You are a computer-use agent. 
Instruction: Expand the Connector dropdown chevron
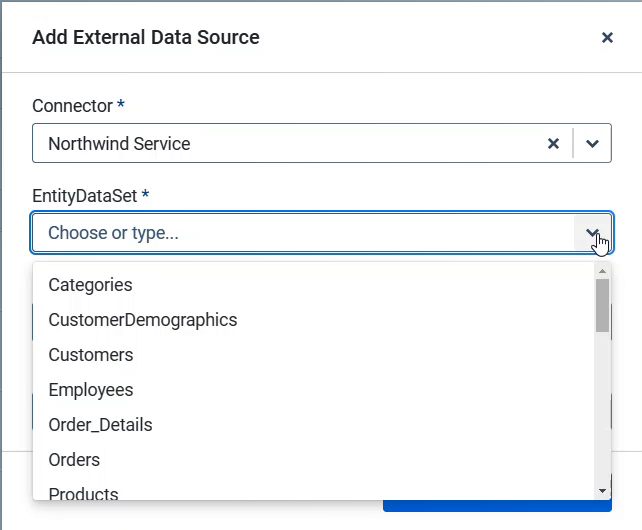[x=592, y=143]
